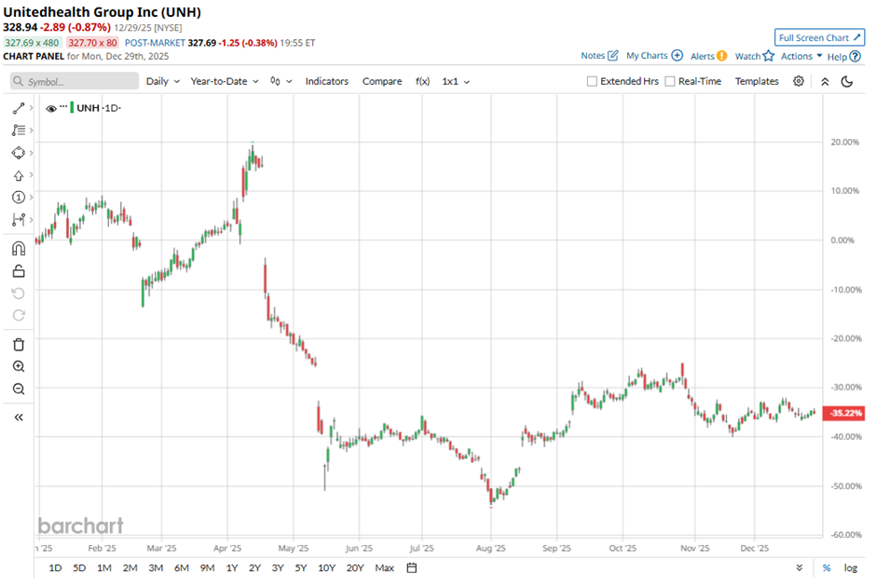Select the 6M time range
This screenshot has height=588, width=876.
coord(182,567)
